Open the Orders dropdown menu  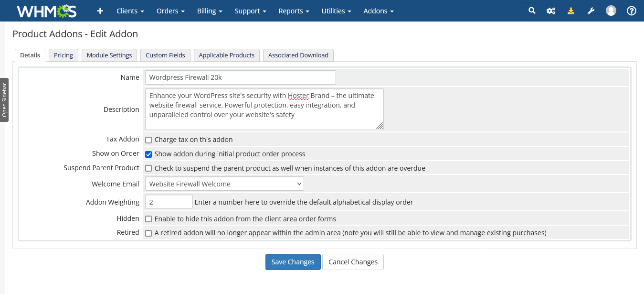(x=170, y=11)
